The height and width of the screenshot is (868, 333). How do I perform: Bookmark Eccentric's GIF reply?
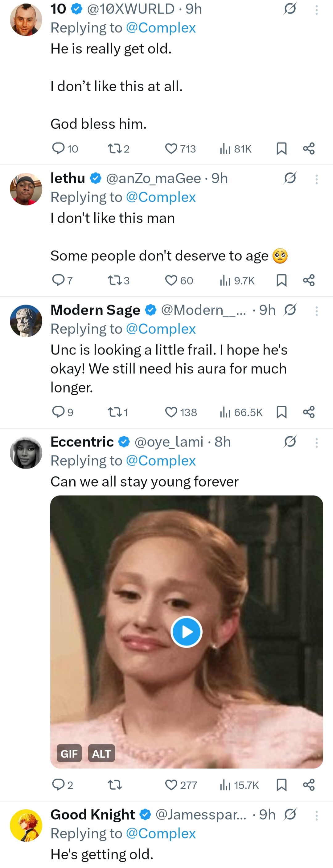[x=282, y=785]
